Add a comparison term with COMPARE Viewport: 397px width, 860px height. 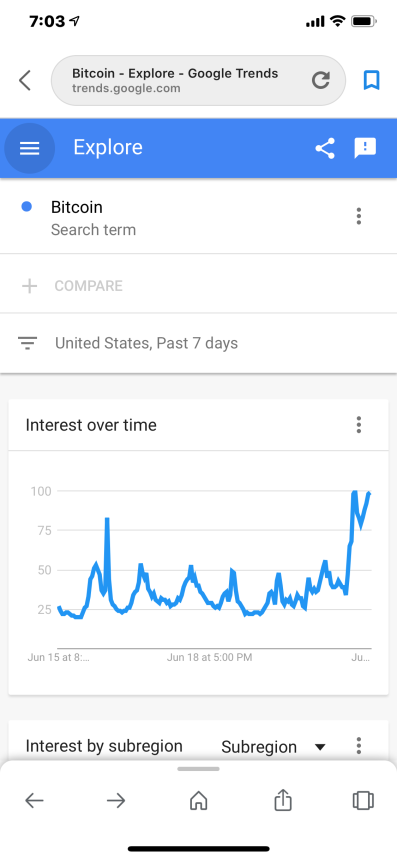[x=72, y=286]
